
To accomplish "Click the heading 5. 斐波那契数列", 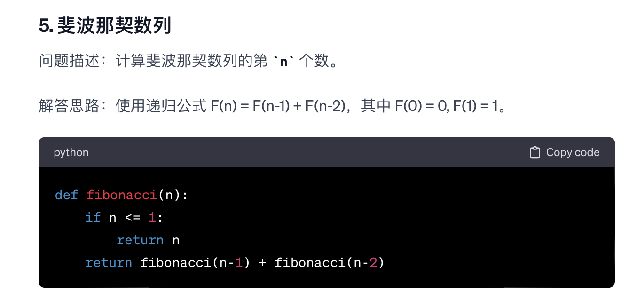I will point(105,26).
